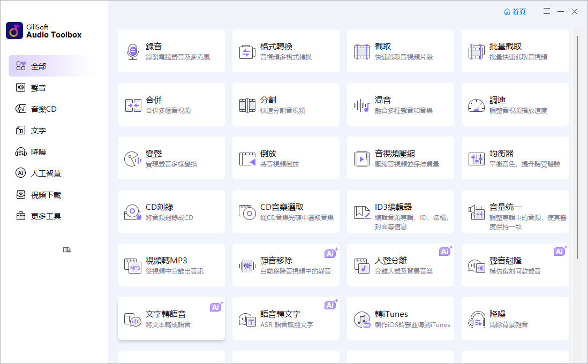Select the 轉iTunes music note icon
The image size is (588, 364).
coord(361,319)
